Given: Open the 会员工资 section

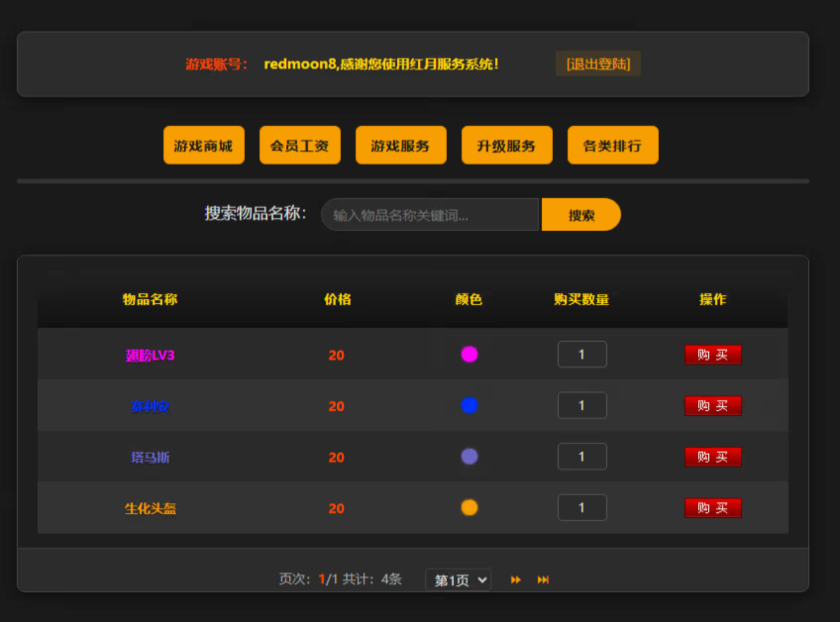Looking at the screenshot, I should tap(300, 145).
